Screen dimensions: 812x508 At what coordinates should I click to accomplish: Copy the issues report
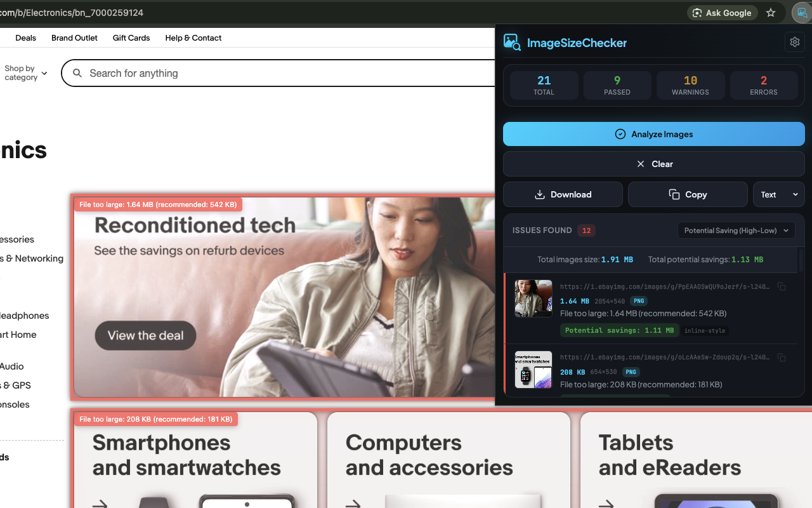[x=688, y=194]
